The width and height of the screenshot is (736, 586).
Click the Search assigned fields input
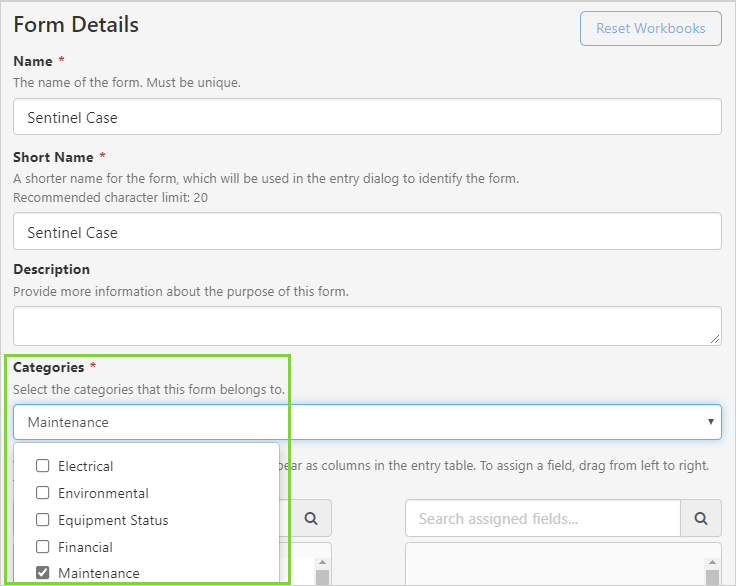pos(542,518)
